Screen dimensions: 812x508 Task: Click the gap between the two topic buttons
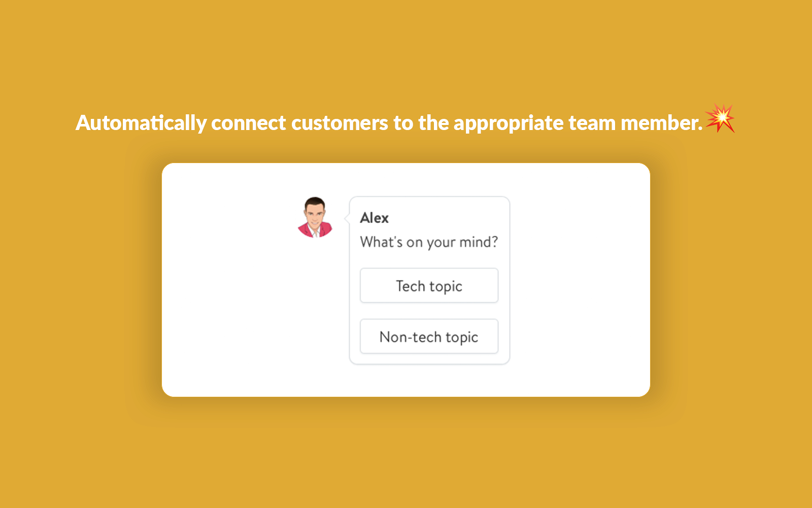click(429, 311)
